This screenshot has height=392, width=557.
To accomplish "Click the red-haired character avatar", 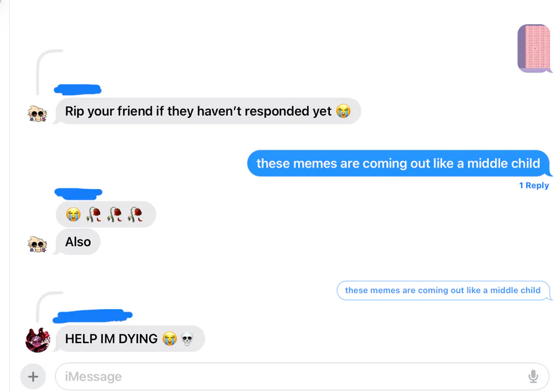I will coord(38,340).
